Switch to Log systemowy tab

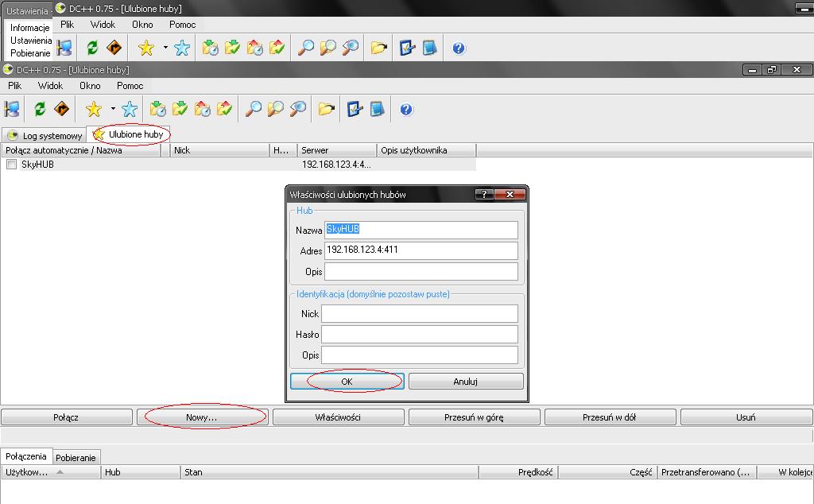point(45,136)
